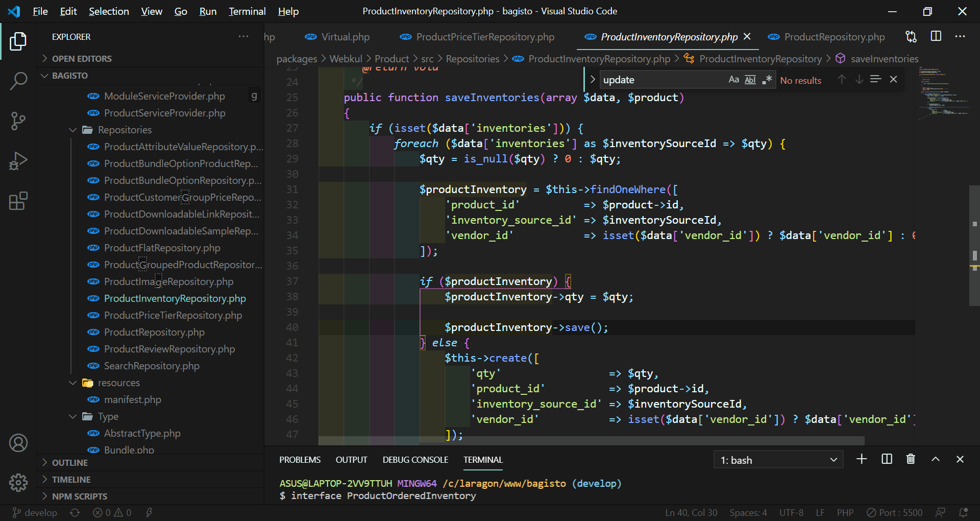
Task: Select the TERMINAL panel tab
Action: point(483,460)
